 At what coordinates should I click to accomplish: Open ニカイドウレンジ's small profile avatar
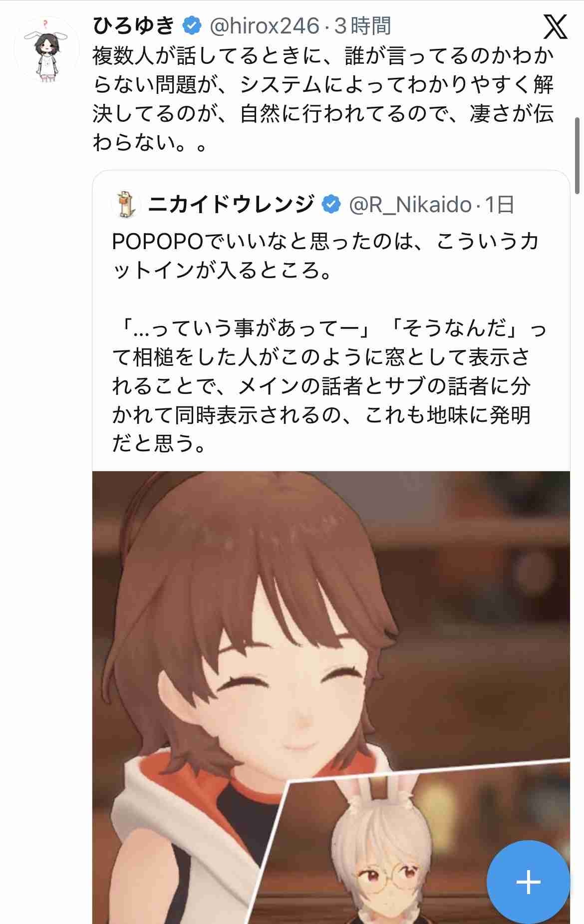coord(125,205)
